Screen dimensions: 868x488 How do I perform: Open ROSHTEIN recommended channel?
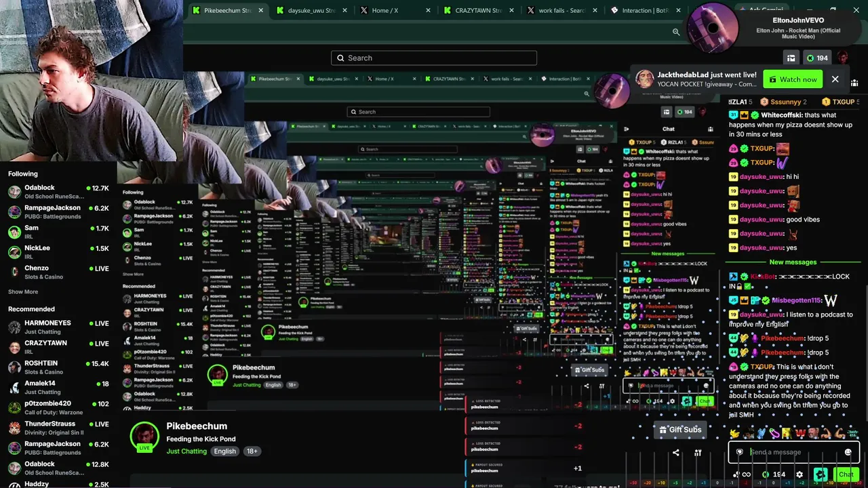pos(58,367)
